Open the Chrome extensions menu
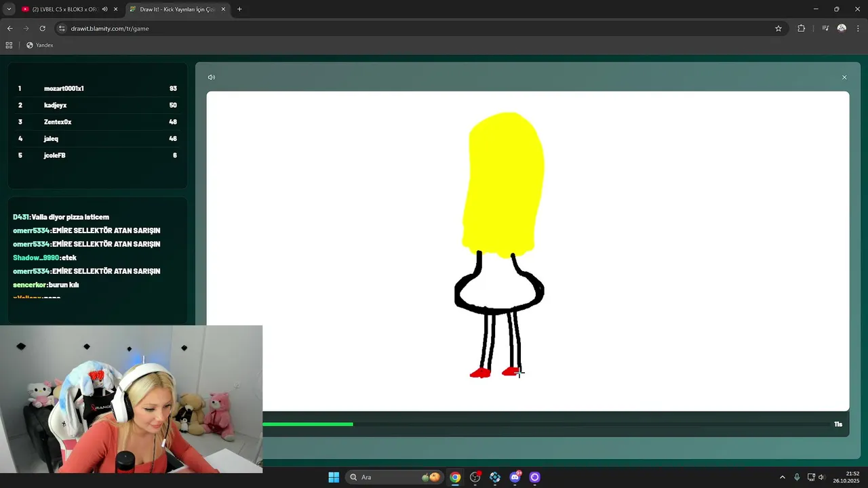The height and width of the screenshot is (488, 868). coord(801,28)
